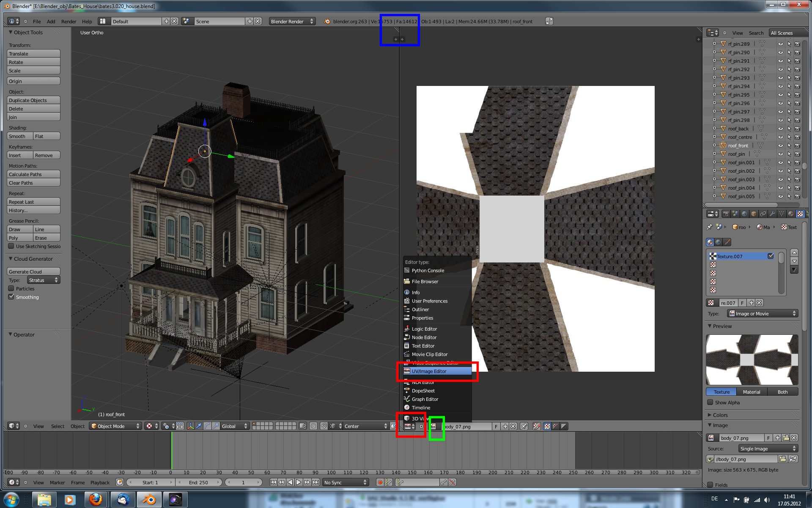Toggle the 3D manipulator translate arrow icon
The image size is (812, 508).
pos(198,426)
